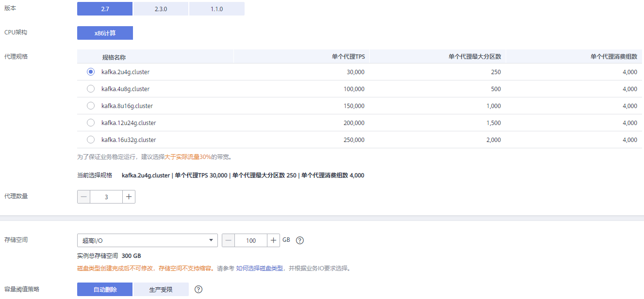Increase storage space with plus button
644x299 pixels.
pyautogui.click(x=273, y=240)
